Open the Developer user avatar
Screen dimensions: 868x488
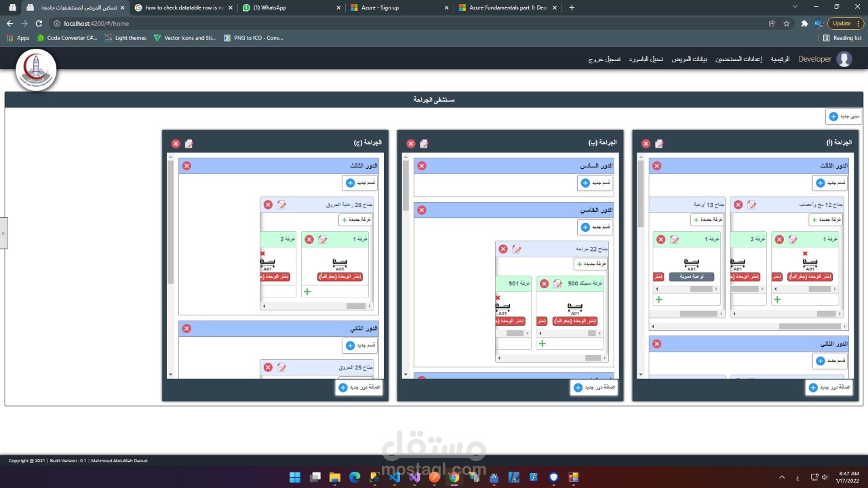844,59
